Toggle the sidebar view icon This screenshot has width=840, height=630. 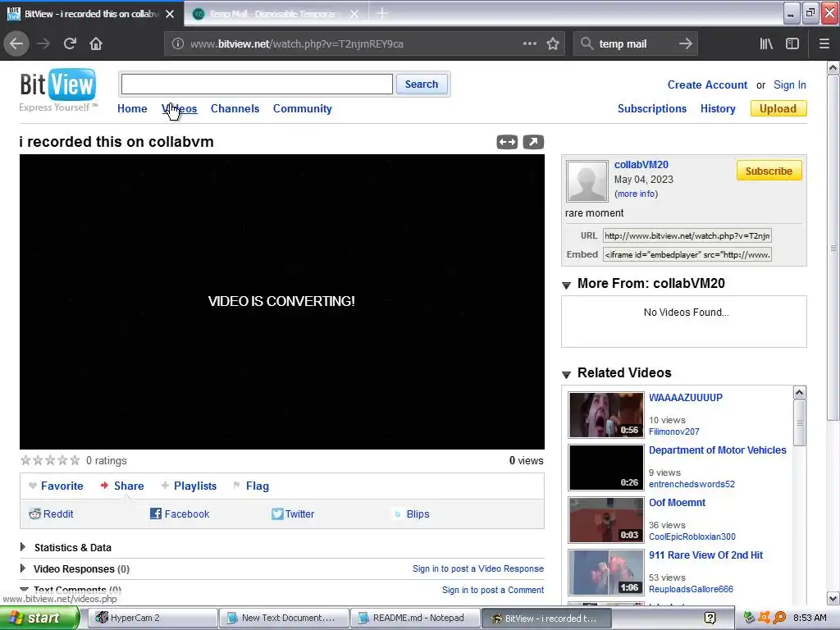792,43
